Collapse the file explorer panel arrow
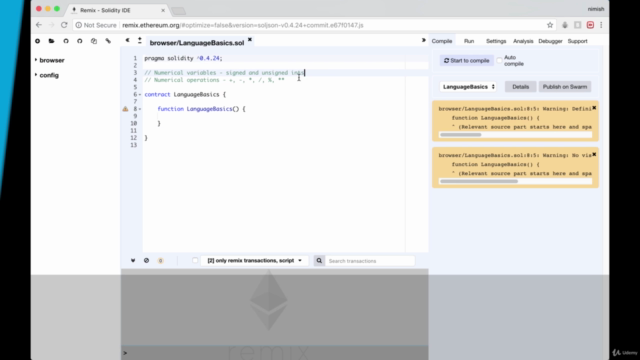The width and height of the screenshot is (640, 360). 127,40
